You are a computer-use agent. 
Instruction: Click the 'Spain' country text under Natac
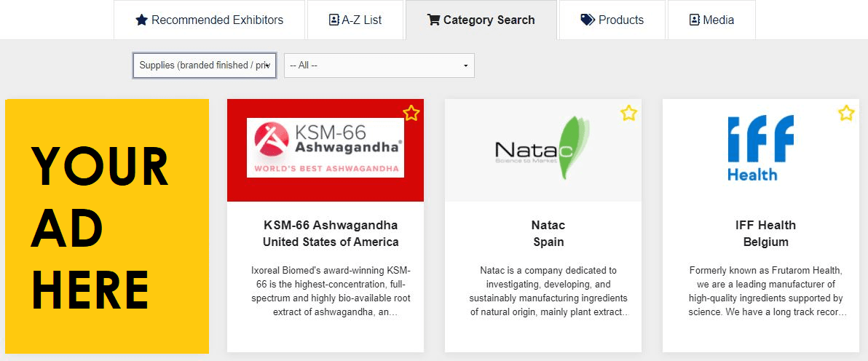point(548,242)
